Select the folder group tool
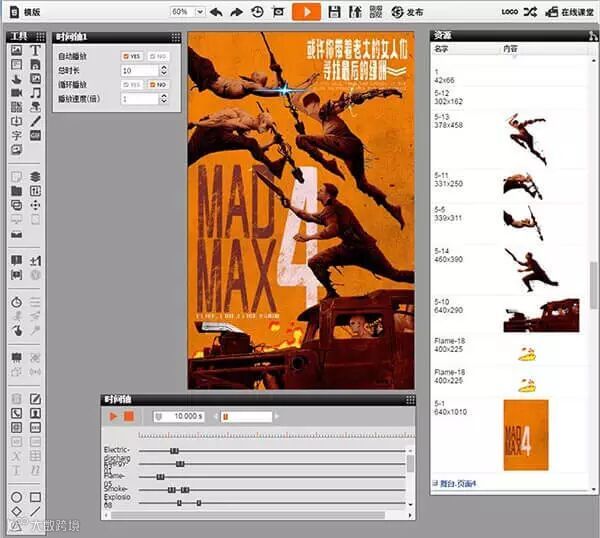The height and width of the screenshot is (538, 600). [x=16, y=191]
